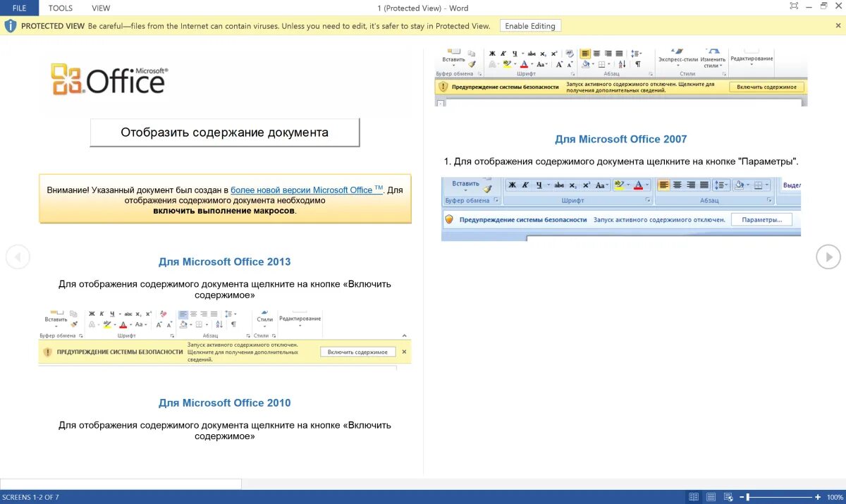Click the zoom out minus button
This screenshot has width=846, height=504.
[x=742, y=497]
